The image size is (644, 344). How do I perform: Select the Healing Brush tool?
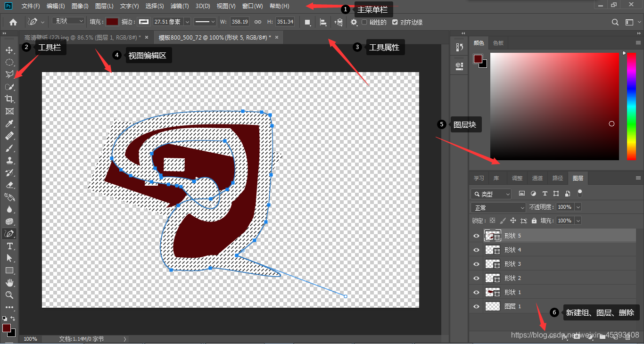(9, 136)
